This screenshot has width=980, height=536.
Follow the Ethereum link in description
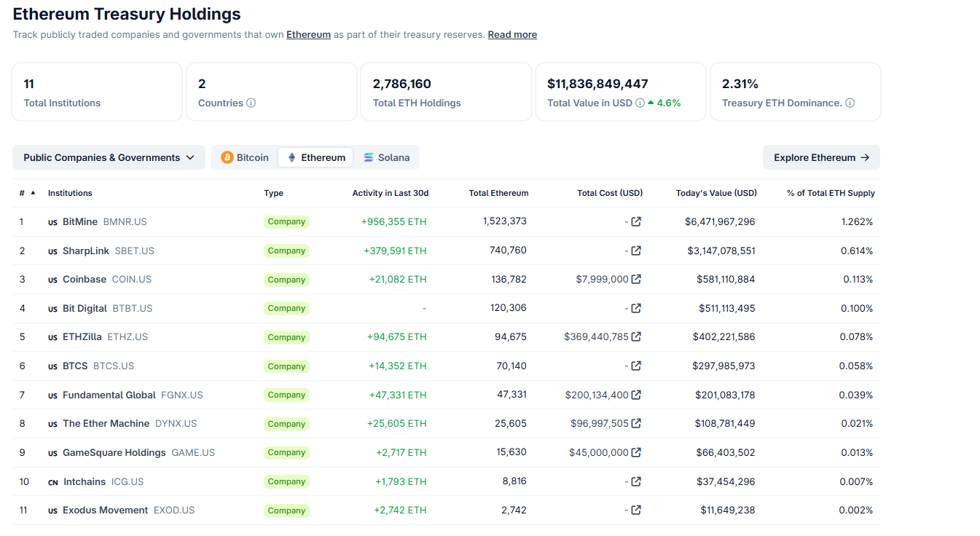[308, 35]
